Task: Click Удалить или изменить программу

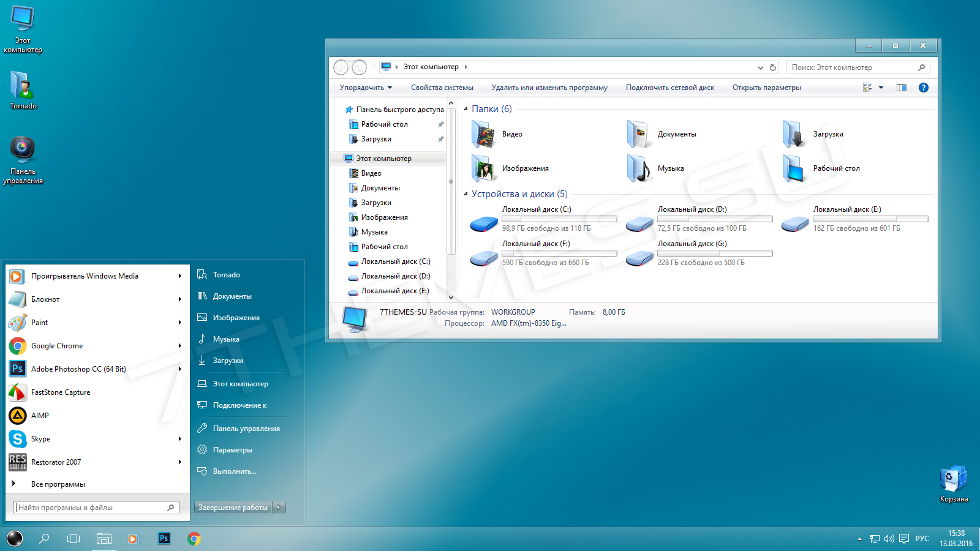Action: pyautogui.click(x=549, y=88)
